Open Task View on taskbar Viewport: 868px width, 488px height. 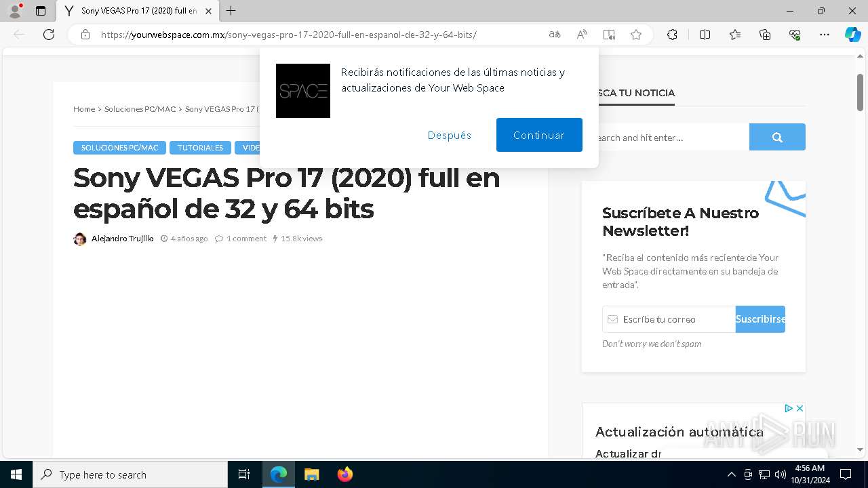[x=244, y=474]
